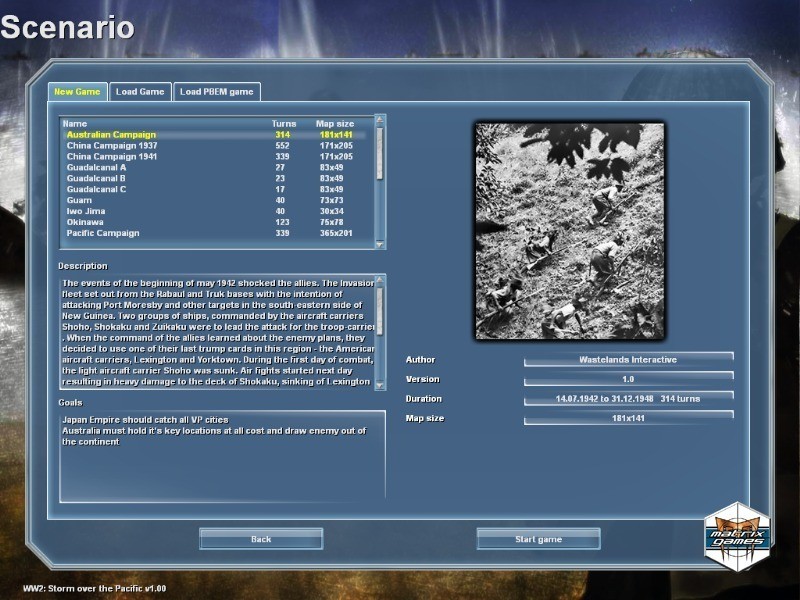800x600 pixels.
Task: Click Description box scroll up arrow
Action: 379,280
